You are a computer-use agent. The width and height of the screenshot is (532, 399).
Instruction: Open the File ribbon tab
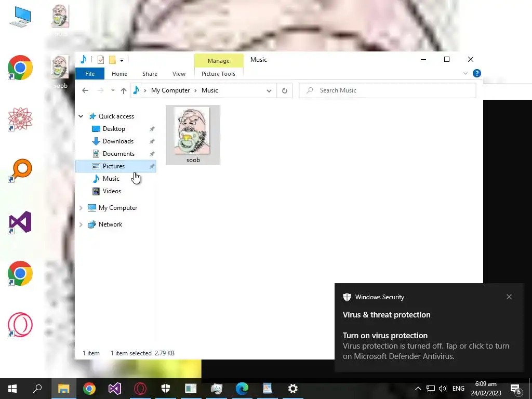89,74
